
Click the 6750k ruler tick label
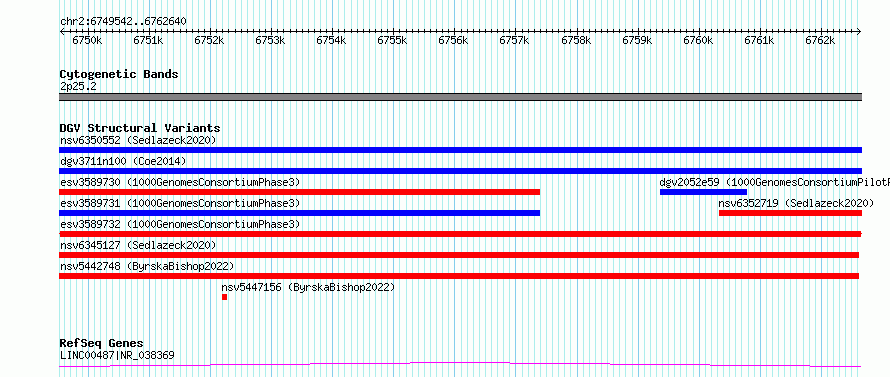tap(87, 41)
